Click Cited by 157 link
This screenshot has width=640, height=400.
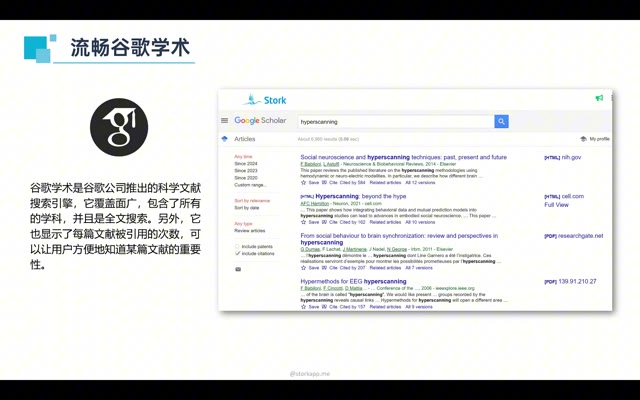[x=352, y=307]
